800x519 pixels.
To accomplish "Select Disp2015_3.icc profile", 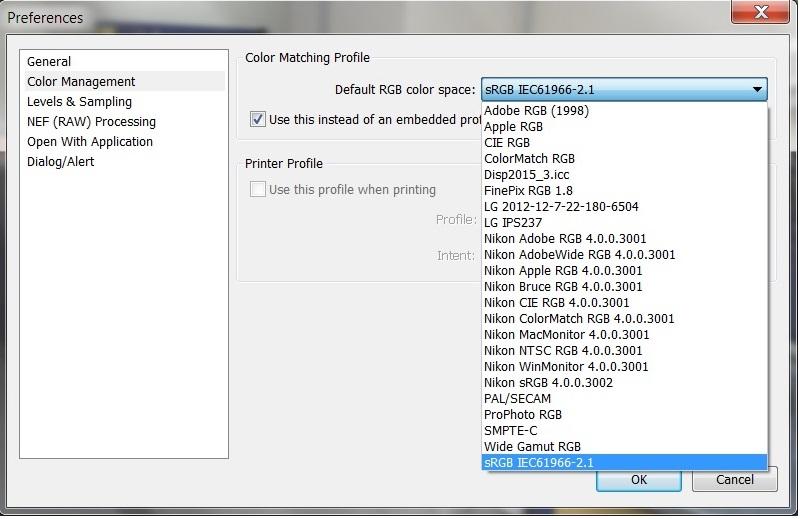I will [624, 175].
